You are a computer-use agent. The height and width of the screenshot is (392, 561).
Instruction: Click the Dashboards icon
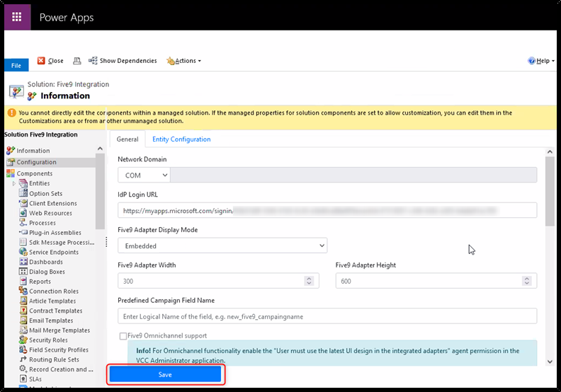click(x=23, y=262)
